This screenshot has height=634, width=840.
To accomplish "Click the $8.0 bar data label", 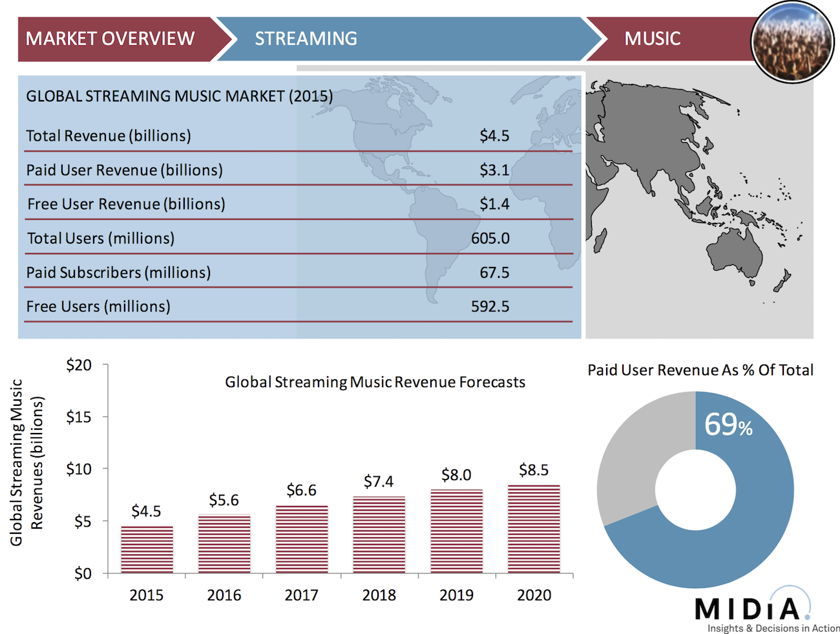I will click(456, 475).
